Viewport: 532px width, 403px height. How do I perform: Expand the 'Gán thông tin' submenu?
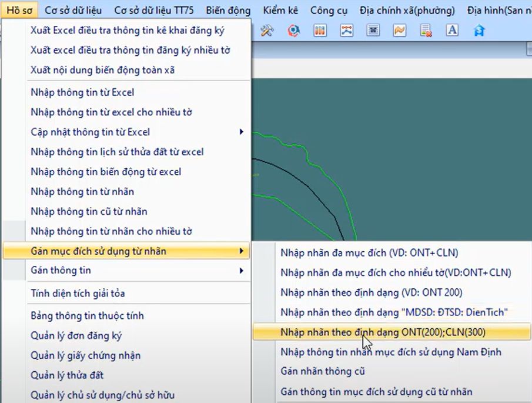click(x=59, y=270)
